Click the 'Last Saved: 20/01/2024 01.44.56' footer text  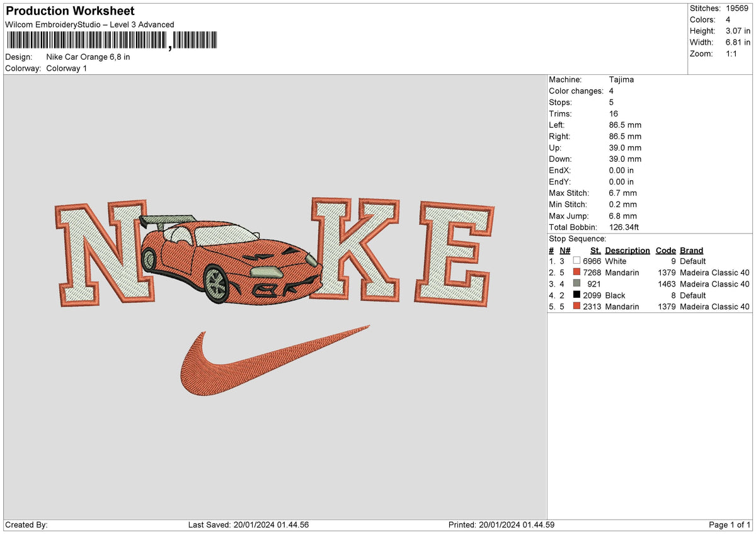pos(248,525)
